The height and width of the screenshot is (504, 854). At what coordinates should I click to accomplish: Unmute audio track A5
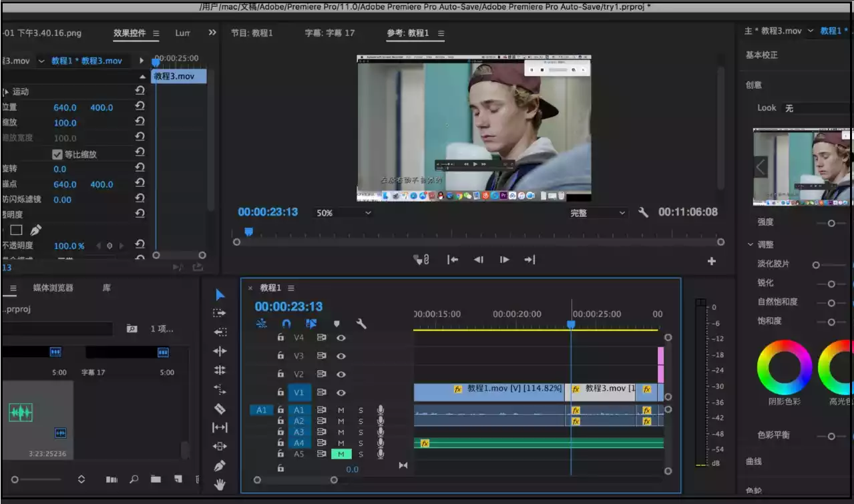coord(341,454)
